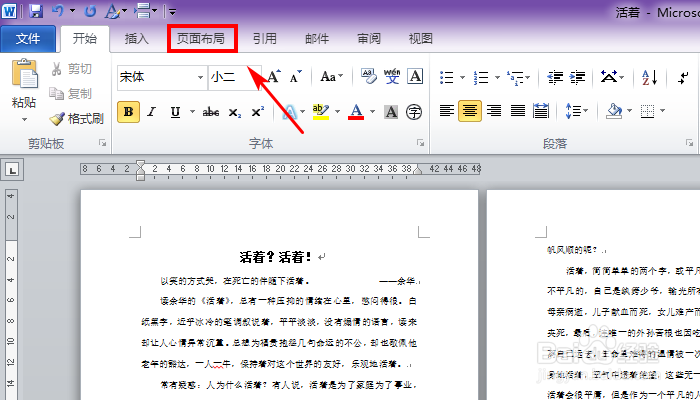700x400 pixels.
Task: Open the Paragraph (段落) dialog launcher
Action: tap(690, 143)
